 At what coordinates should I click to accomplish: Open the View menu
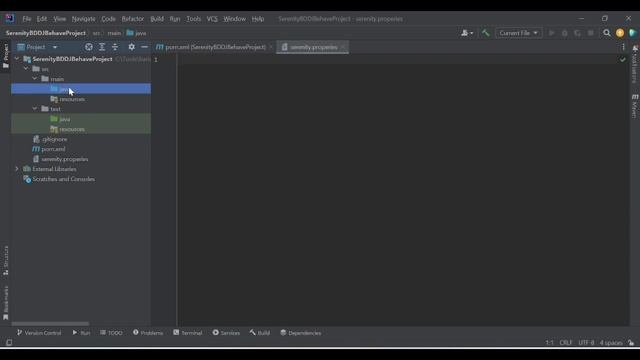coord(60,19)
